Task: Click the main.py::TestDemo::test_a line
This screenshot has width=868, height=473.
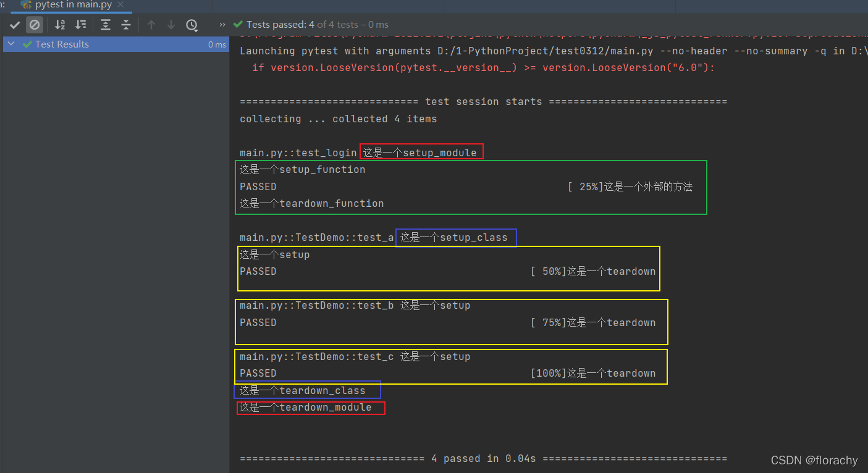Action: point(317,237)
